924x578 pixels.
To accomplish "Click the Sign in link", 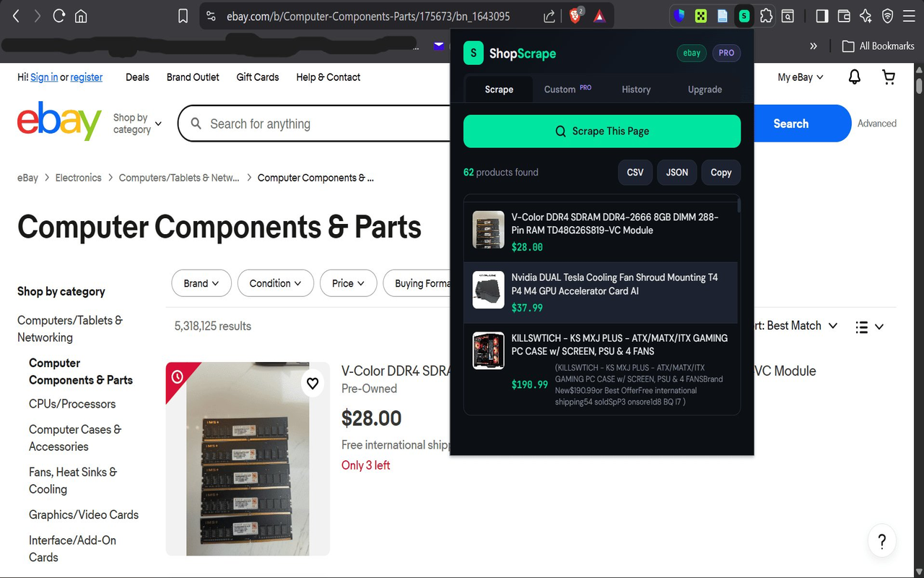I will coord(44,77).
